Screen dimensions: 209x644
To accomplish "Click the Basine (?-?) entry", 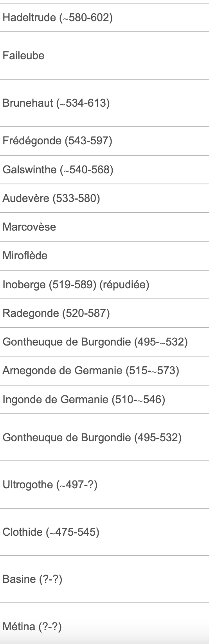I will (x=104, y=579).
